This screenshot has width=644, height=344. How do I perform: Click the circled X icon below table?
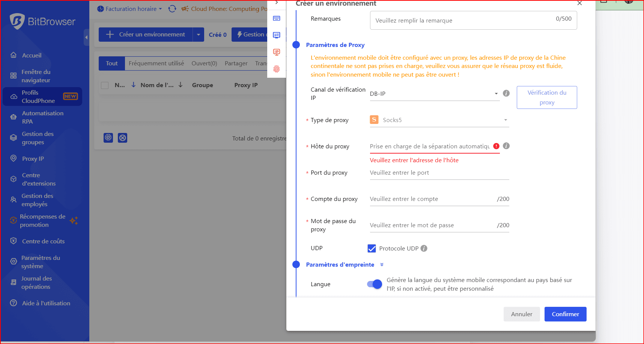point(122,138)
